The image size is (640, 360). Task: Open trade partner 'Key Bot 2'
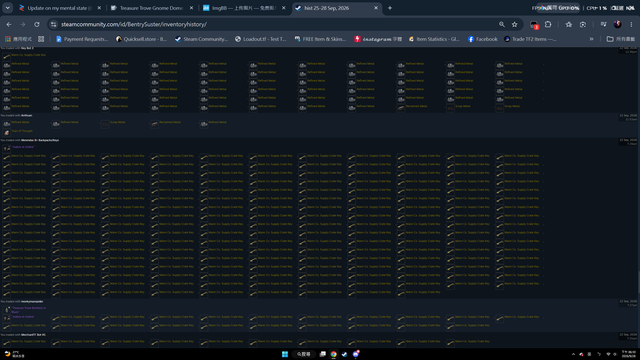tap(27, 48)
